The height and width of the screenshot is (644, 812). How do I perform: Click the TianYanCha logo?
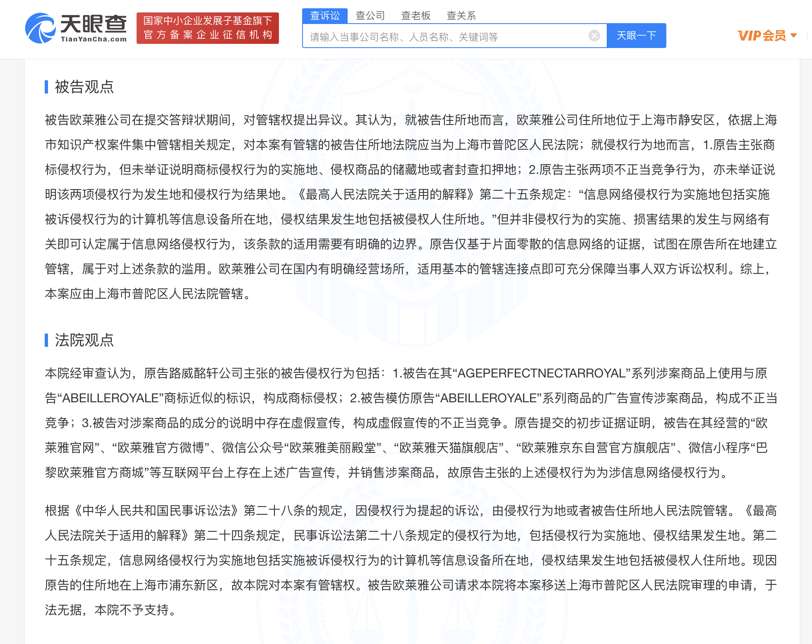[76, 28]
